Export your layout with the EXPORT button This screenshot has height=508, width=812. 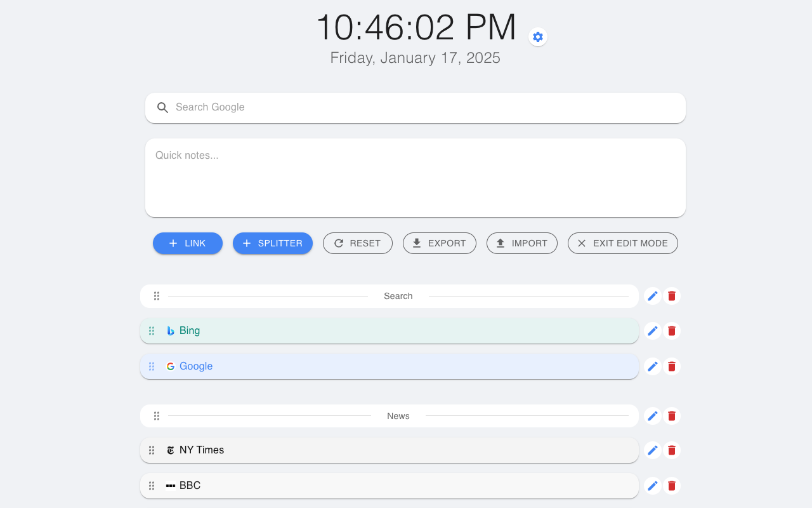coord(439,243)
